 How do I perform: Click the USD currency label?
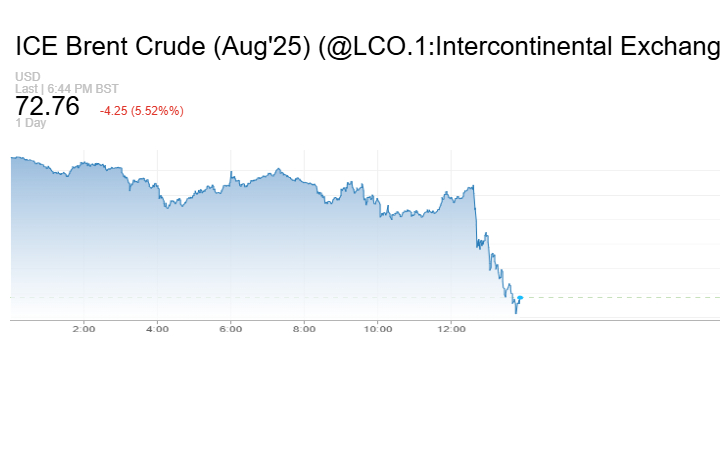click(x=28, y=76)
